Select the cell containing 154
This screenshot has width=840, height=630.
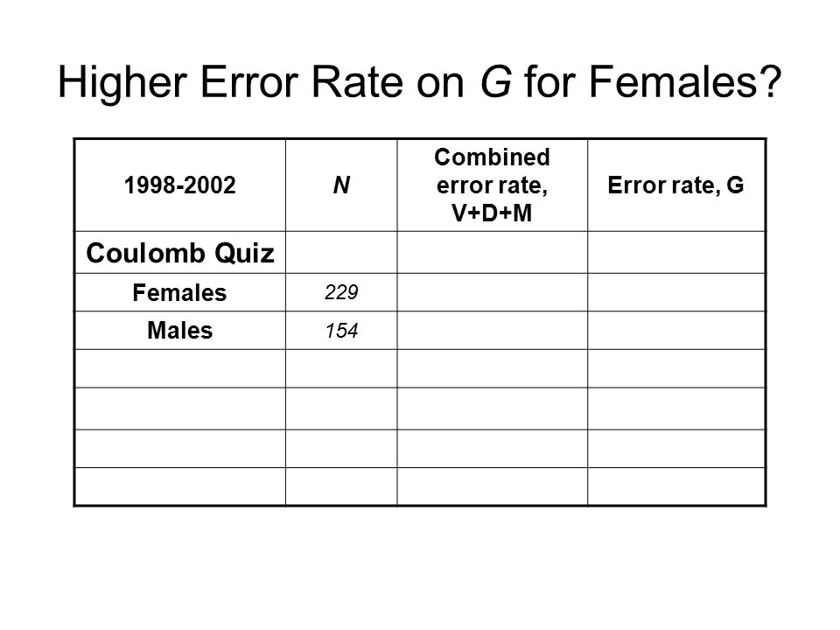(341, 331)
